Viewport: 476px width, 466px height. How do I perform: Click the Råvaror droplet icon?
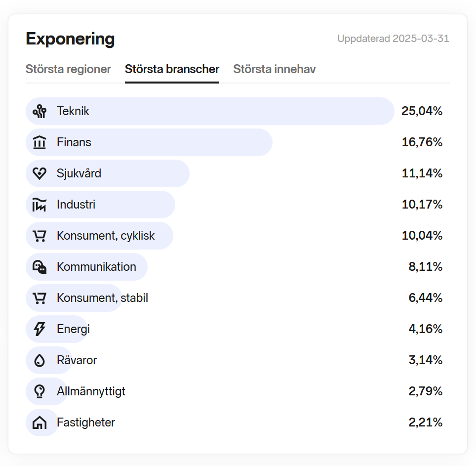(x=40, y=360)
